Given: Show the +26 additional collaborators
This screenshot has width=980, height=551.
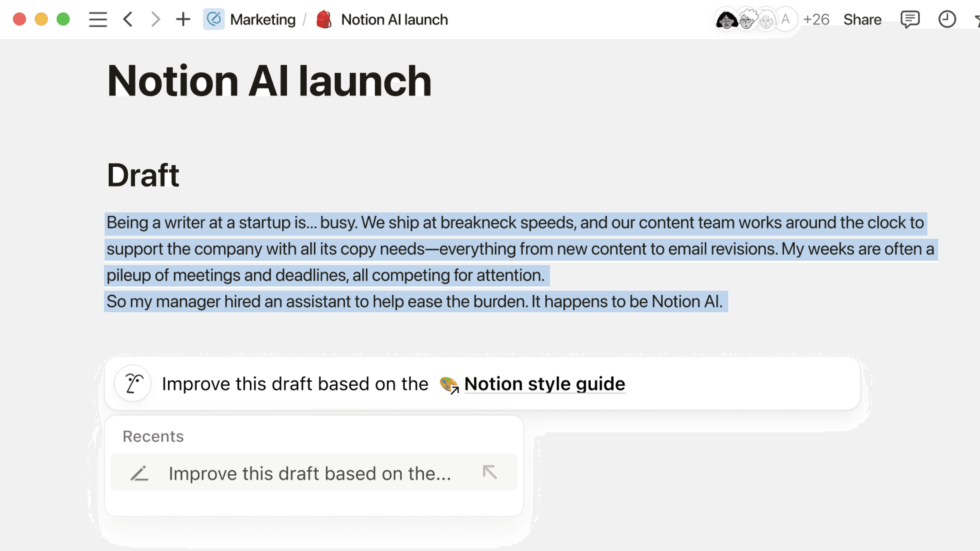Looking at the screenshot, I should (x=816, y=19).
